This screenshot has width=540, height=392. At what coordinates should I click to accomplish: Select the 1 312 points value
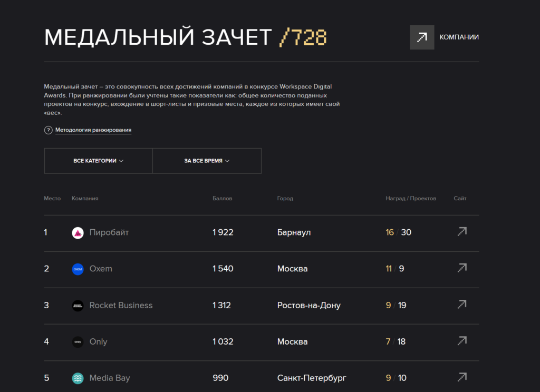(x=222, y=305)
